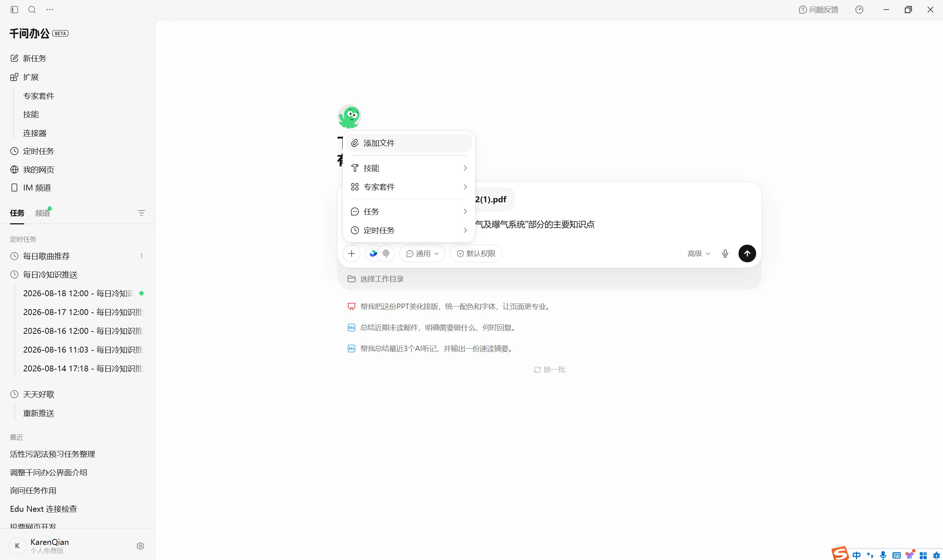Open the 2026-08-14 17:18 run entry
943x560 pixels.
[83, 368]
